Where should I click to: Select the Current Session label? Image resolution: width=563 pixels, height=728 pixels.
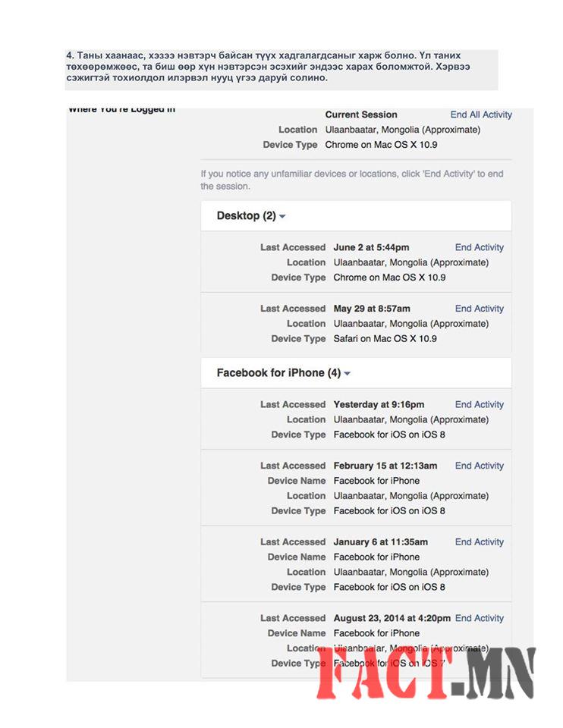tap(361, 115)
